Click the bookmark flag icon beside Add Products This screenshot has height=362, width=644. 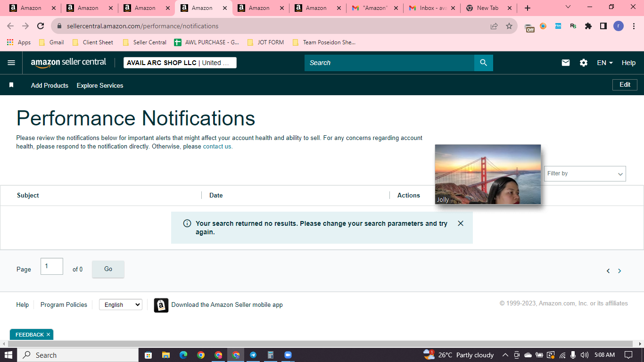pyautogui.click(x=11, y=85)
